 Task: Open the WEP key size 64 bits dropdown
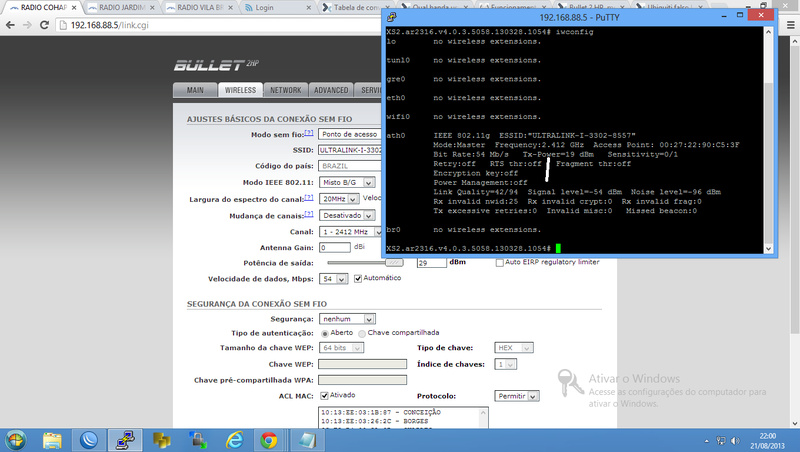click(341, 348)
